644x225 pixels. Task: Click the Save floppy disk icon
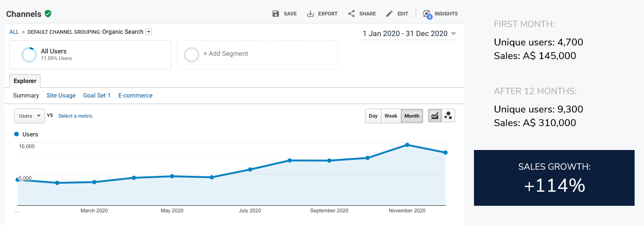point(276,14)
